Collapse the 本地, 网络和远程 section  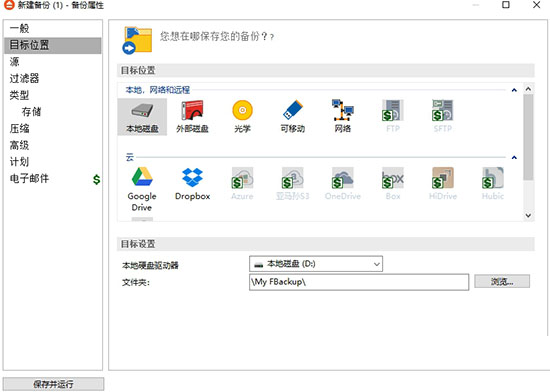pyautogui.click(x=514, y=90)
